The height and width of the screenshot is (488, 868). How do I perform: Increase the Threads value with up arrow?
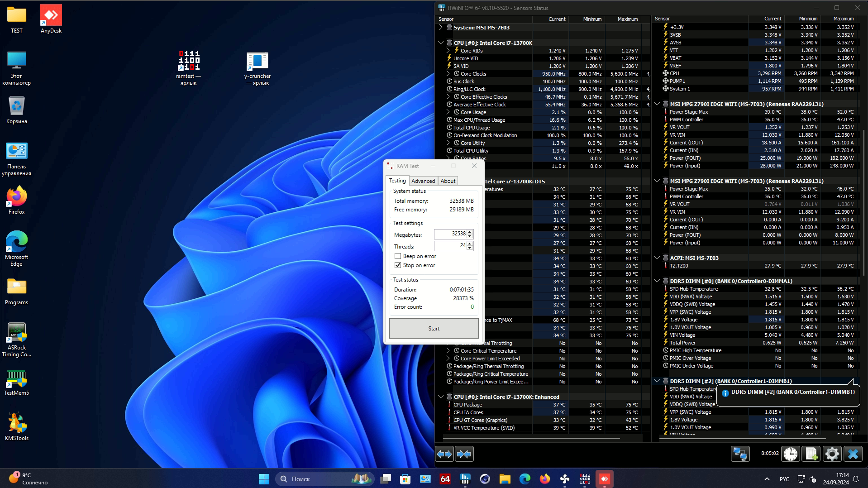(x=470, y=244)
